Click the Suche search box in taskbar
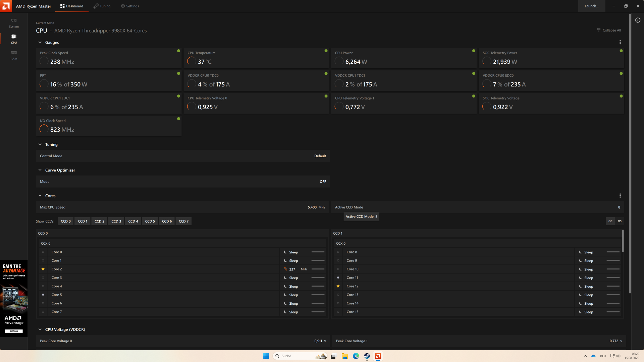This screenshot has width=644, height=362. (x=300, y=356)
